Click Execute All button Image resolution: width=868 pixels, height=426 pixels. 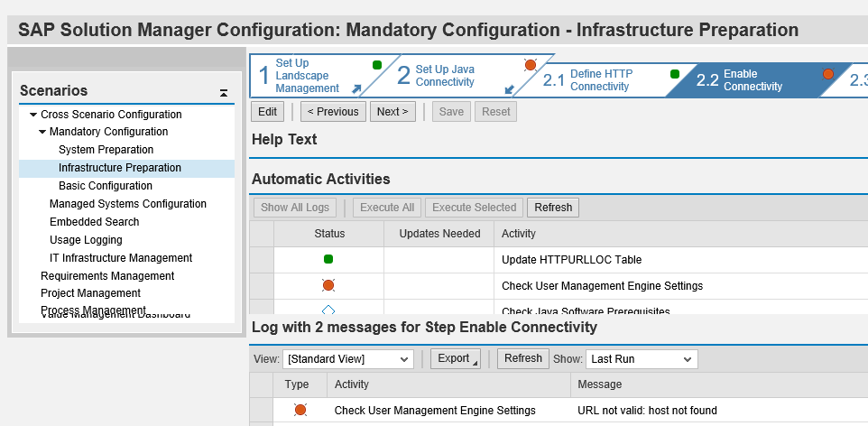click(387, 208)
